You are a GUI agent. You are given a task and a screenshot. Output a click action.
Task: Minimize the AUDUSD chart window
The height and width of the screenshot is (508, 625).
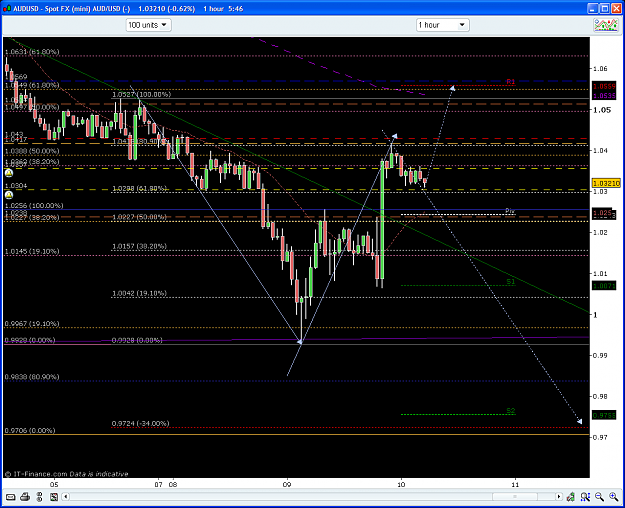pyautogui.click(x=593, y=8)
